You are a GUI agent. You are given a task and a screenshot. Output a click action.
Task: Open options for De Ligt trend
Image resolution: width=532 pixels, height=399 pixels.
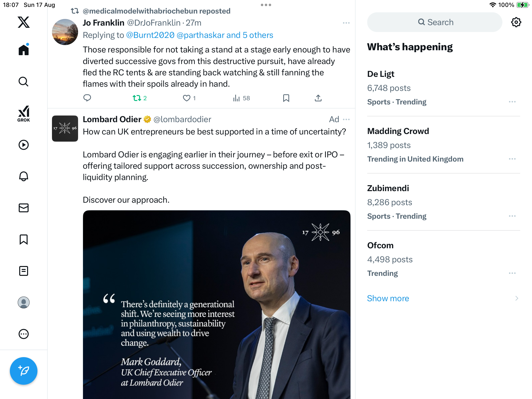512,102
